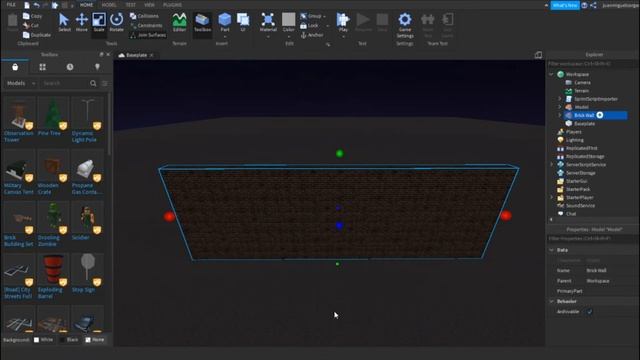This screenshot has width=640, height=360.
Task: Switch to the VIEW ribbon tab
Action: point(149,5)
